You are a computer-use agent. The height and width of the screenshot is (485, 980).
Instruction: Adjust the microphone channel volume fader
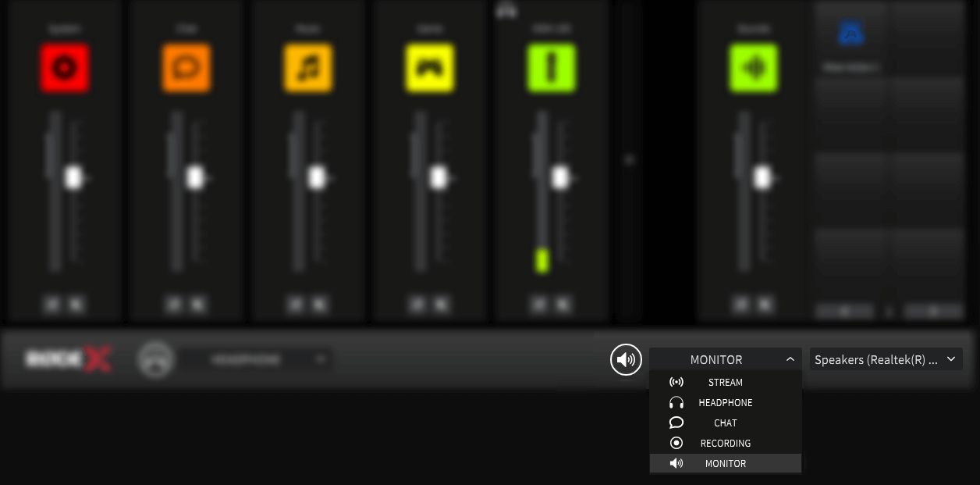coord(561,177)
